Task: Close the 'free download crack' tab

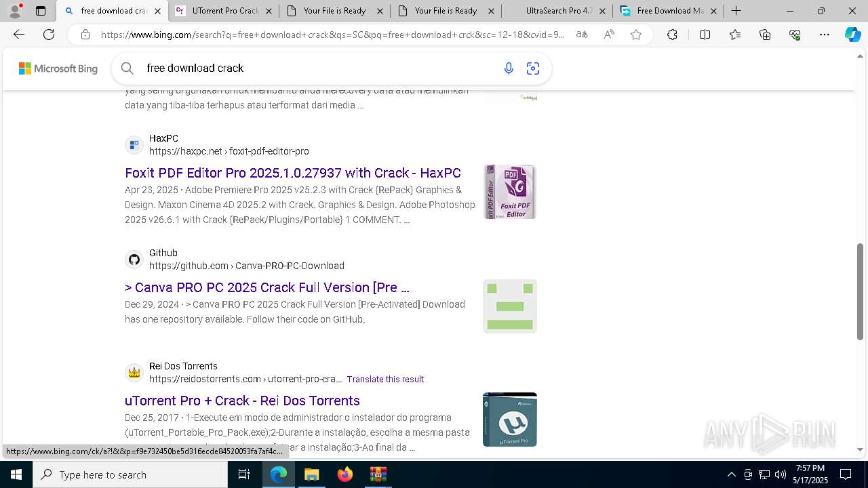Action: tap(157, 11)
